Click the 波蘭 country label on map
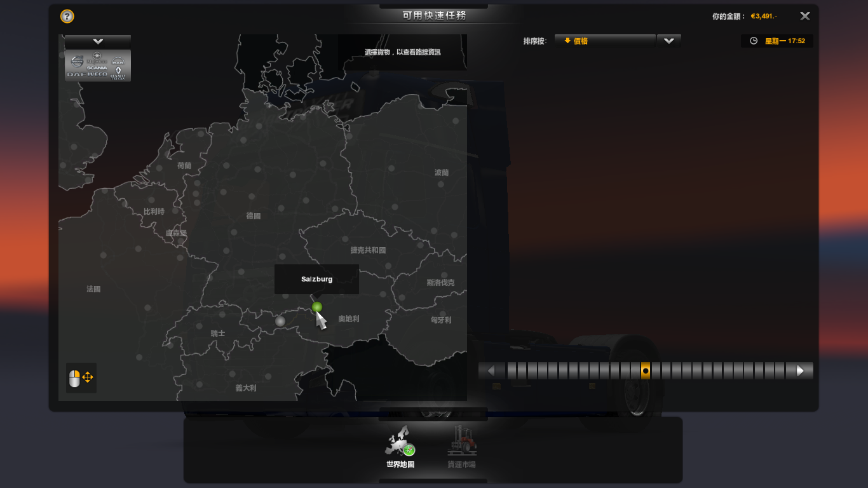 (x=442, y=172)
